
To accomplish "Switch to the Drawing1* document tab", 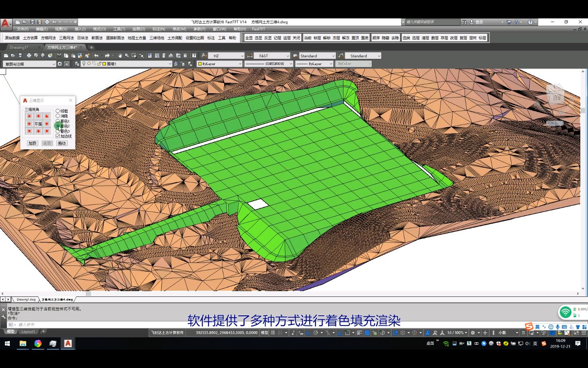I will pos(19,47).
